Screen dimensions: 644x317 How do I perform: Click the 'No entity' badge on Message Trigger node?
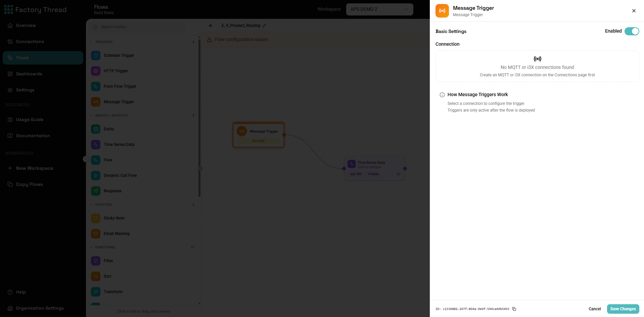click(259, 141)
